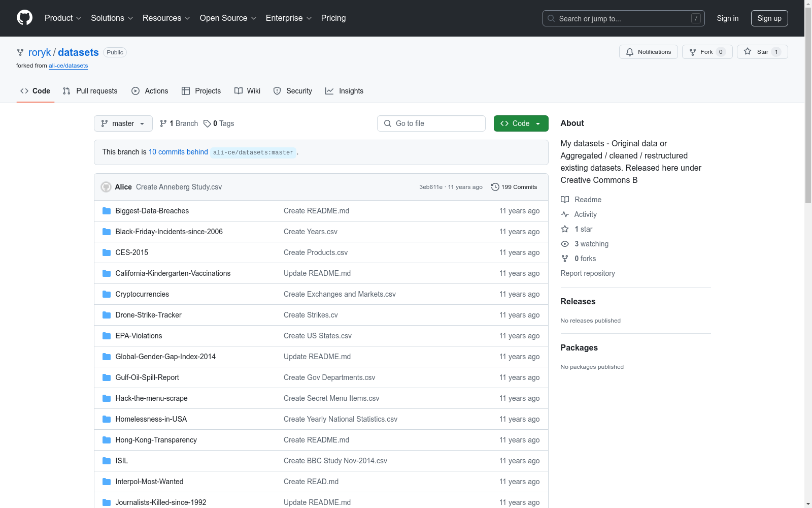Open the master branch selector

click(x=123, y=123)
